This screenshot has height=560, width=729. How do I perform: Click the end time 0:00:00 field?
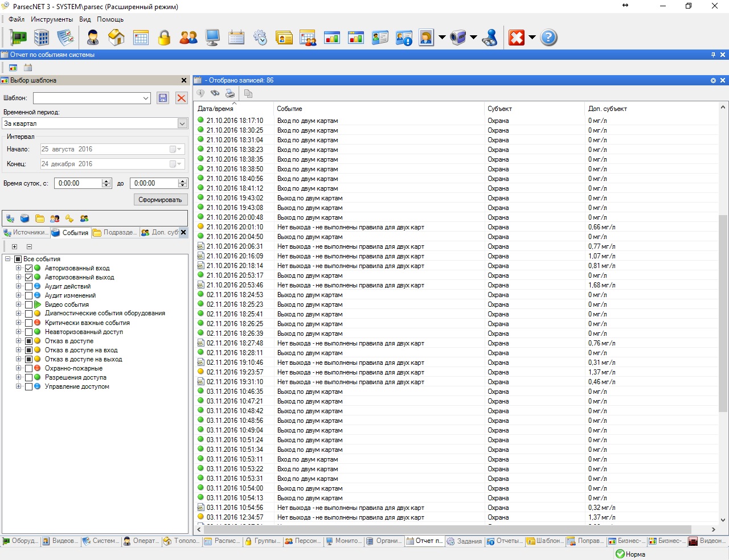154,183
